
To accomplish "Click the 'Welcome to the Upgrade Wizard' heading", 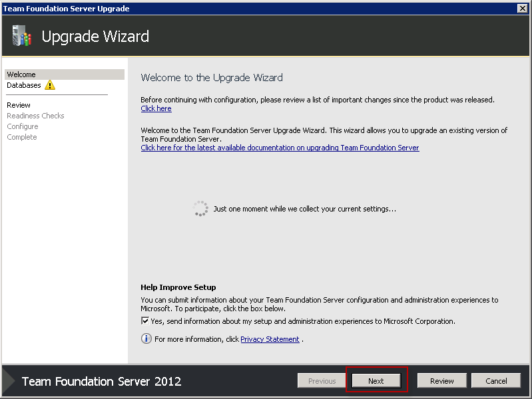I will tap(212, 78).
